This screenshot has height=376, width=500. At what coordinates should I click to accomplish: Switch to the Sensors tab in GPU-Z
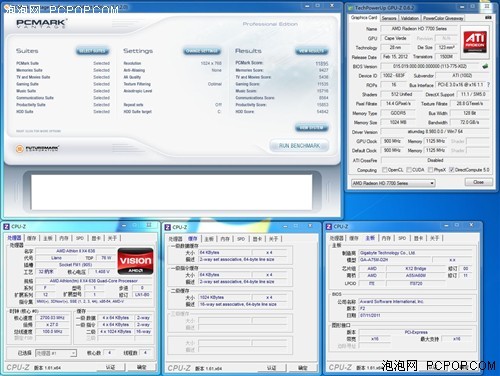[389, 18]
